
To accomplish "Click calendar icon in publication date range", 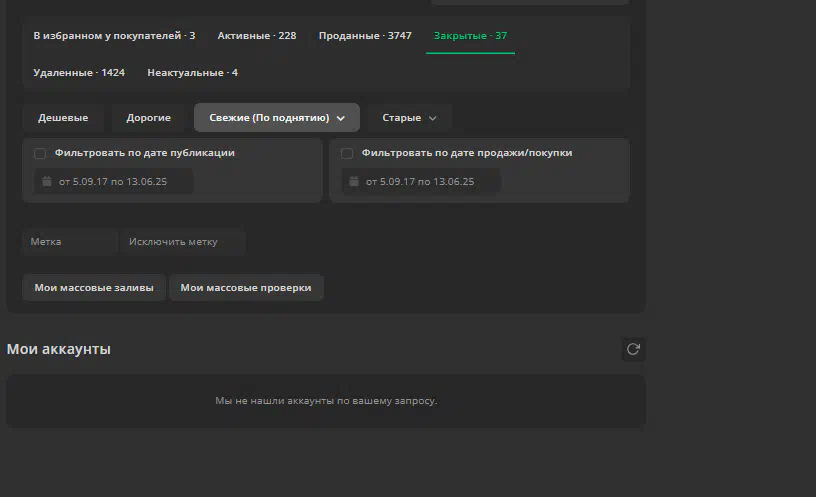I will pyautogui.click(x=47, y=181).
